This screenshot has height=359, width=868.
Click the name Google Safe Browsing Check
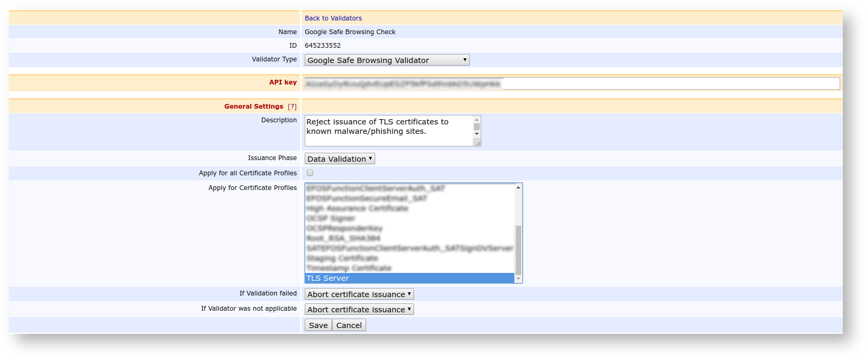[350, 32]
